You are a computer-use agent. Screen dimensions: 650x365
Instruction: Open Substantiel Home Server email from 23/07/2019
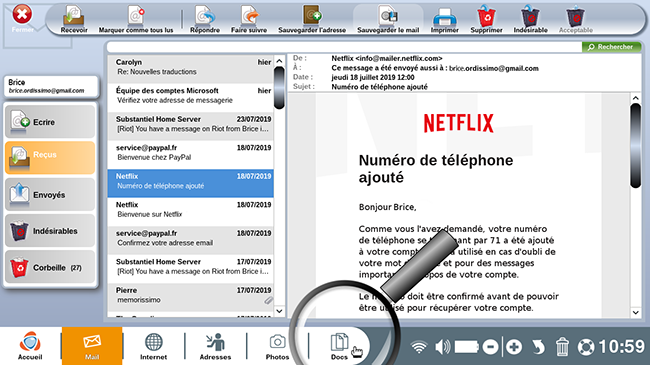pos(190,126)
